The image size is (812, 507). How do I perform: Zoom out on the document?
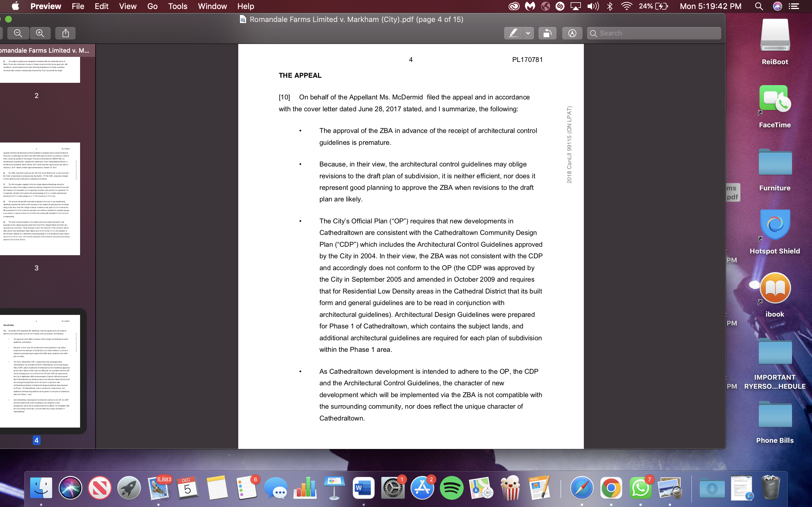tap(18, 33)
